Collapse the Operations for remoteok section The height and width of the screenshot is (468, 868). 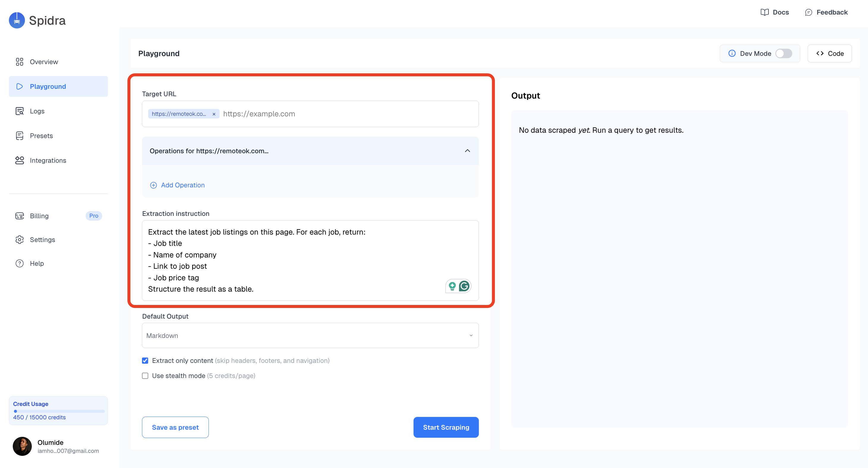pos(467,151)
